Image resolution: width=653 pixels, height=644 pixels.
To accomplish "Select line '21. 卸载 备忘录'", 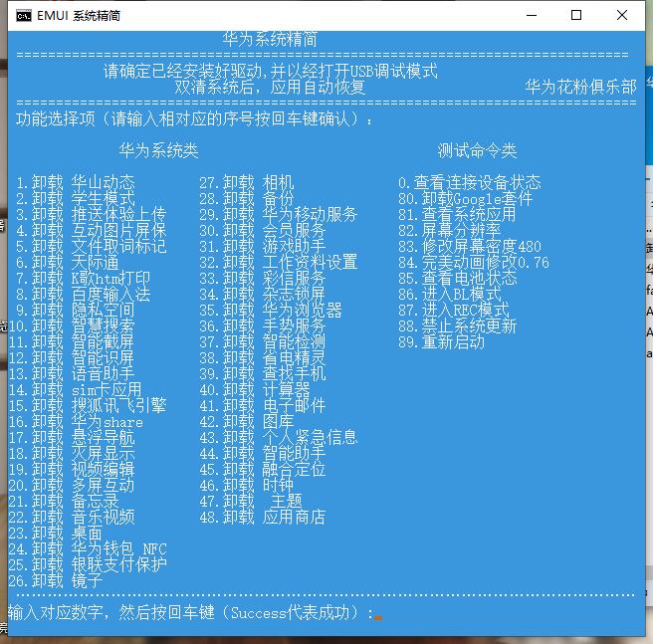I will 64,502.
